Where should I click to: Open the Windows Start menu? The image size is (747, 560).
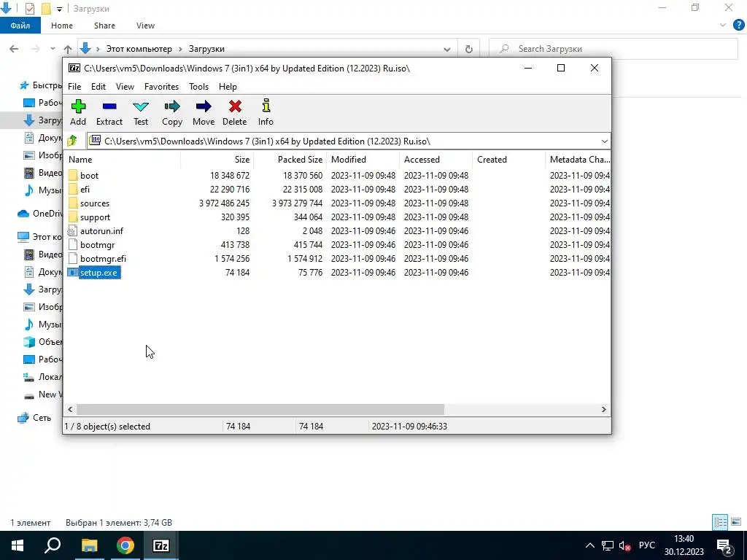coord(18,545)
